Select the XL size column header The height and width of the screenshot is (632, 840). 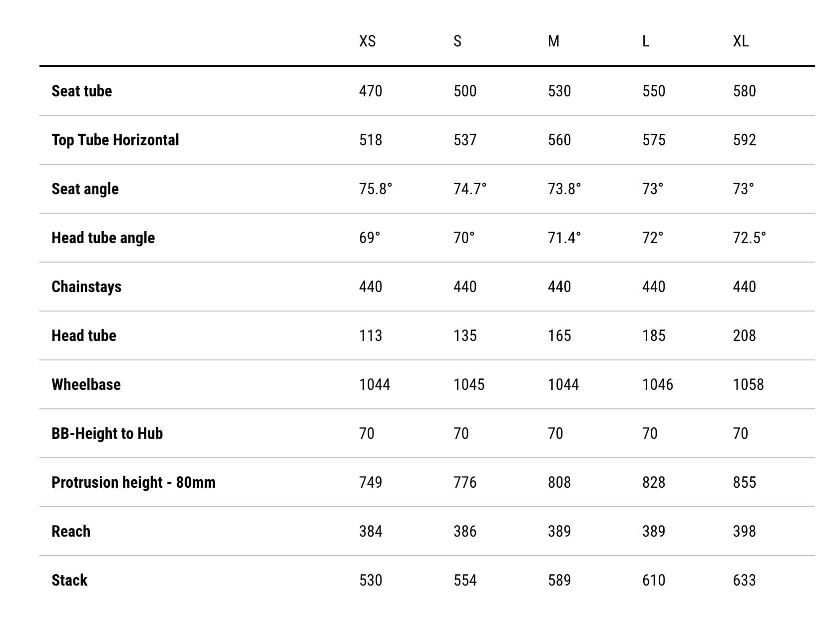[741, 41]
